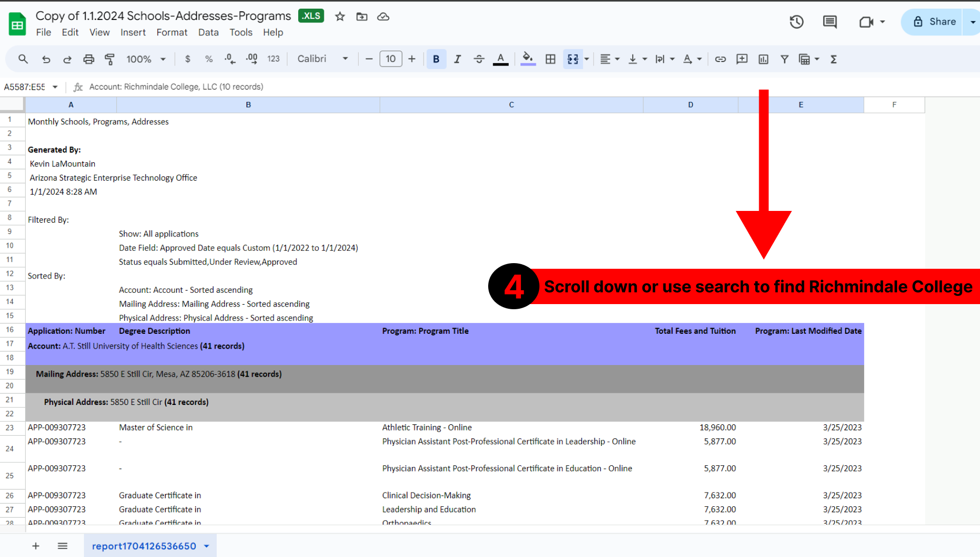Expand the Share options arrow
The width and height of the screenshot is (980, 557).
(x=972, y=22)
